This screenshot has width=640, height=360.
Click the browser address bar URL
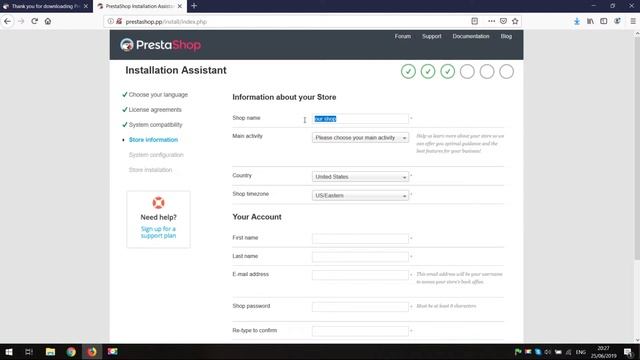[166, 22]
